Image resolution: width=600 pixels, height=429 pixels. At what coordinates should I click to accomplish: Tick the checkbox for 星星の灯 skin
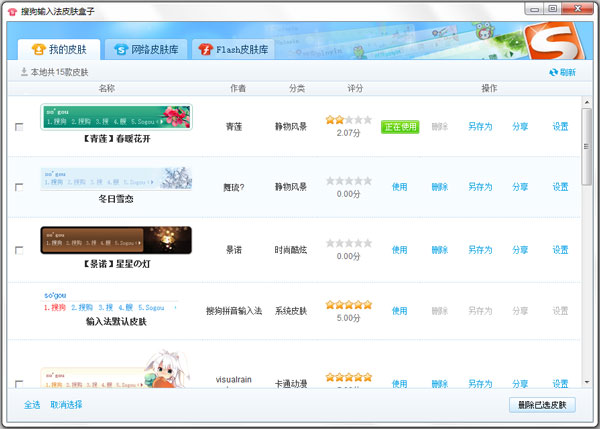19,250
